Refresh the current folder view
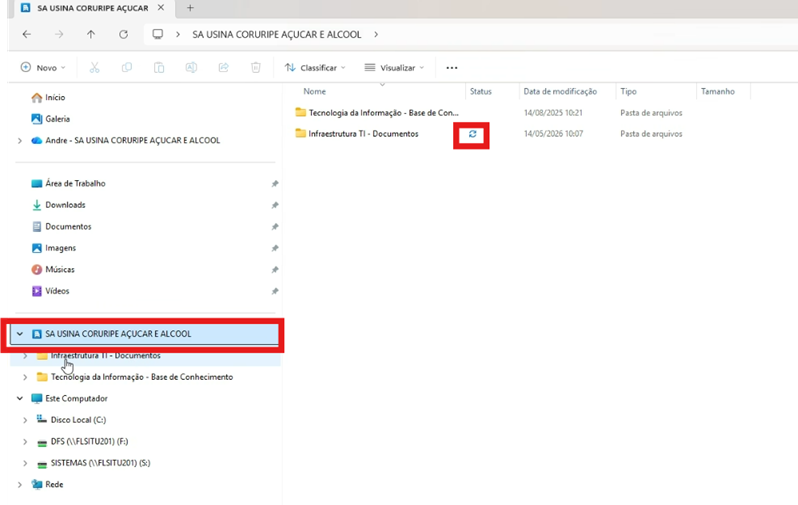This screenshot has width=798, height=505. 123,34
